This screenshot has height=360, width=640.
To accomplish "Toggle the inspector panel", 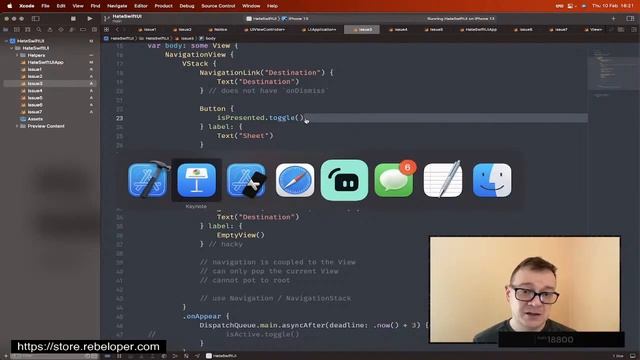I will click(x=630, y=18).
